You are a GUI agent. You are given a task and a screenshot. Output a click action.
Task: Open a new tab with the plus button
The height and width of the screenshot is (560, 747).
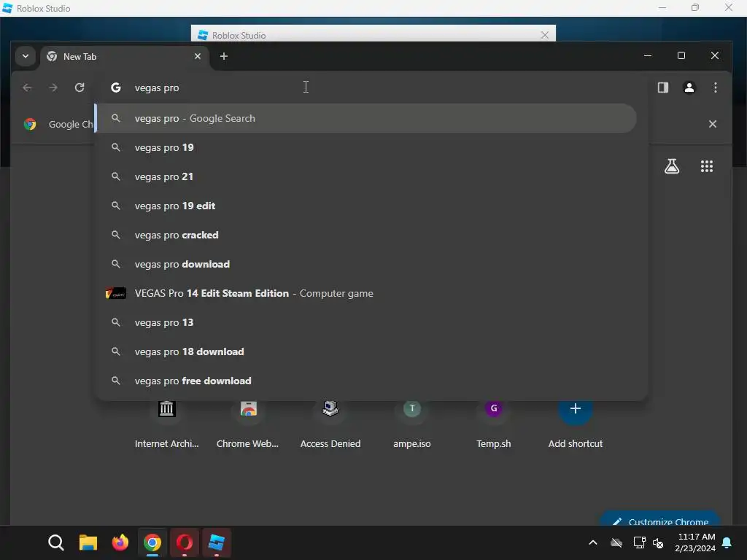point(223,56)
